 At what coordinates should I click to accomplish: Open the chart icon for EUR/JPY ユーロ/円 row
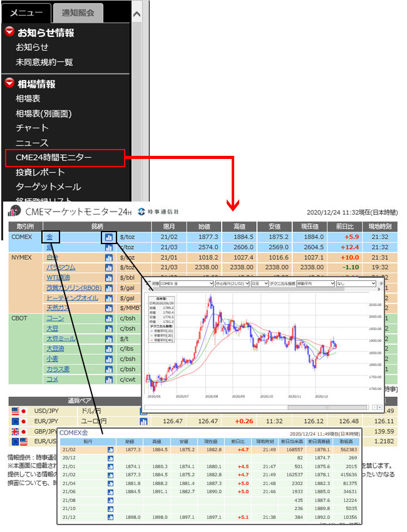click(143, 421)
